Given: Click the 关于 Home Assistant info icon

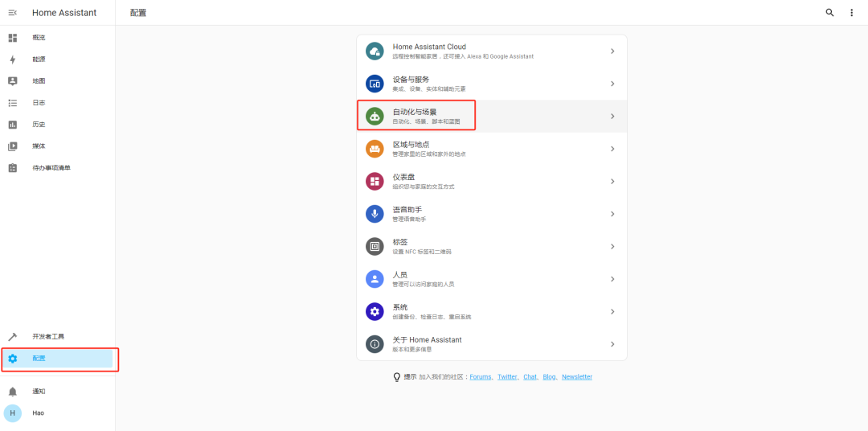Looking at the screenshot, I should click(375, 344).
